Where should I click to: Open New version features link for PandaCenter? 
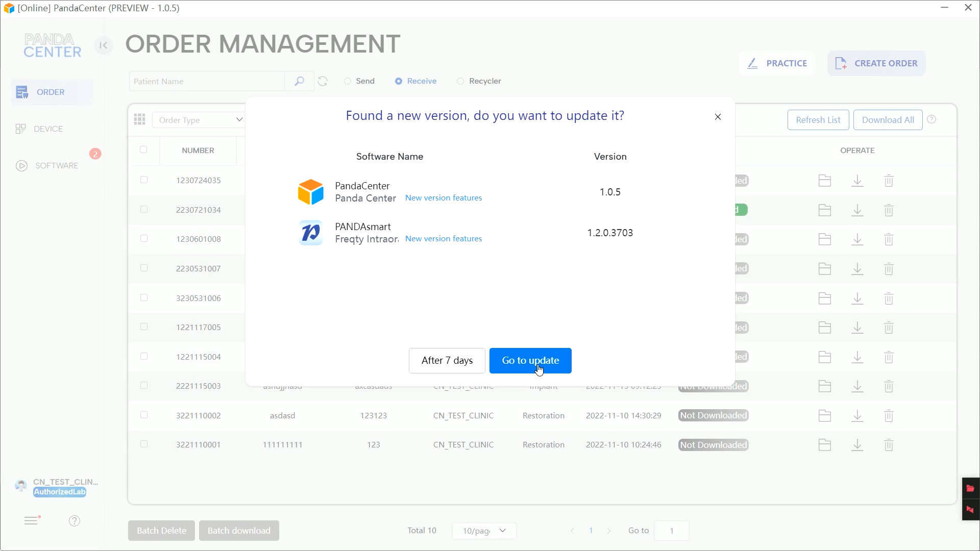(x=444, y=198)
